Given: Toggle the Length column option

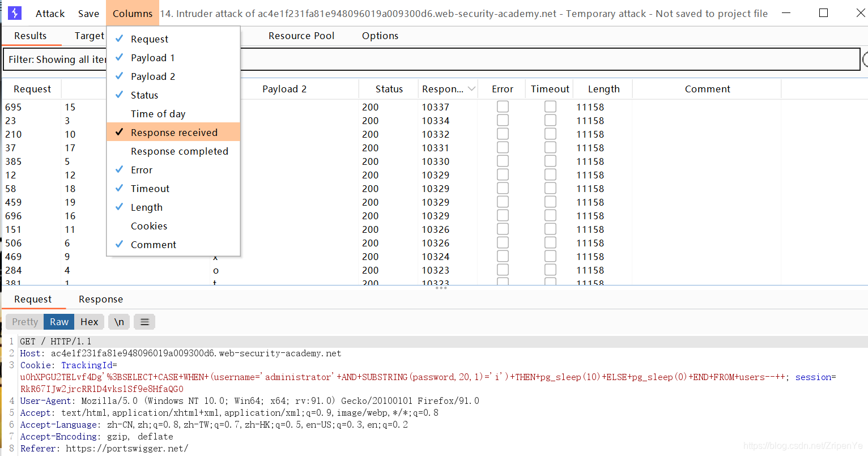Looking at the screenshot, I should coord(173,207).
